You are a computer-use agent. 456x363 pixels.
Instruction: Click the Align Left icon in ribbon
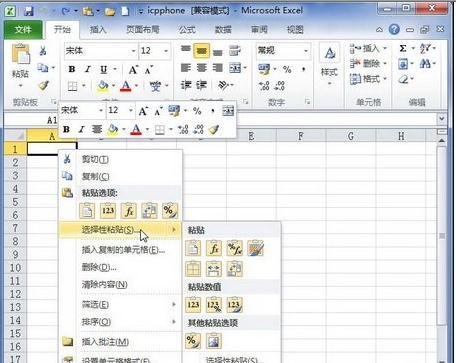pos(186,68)
